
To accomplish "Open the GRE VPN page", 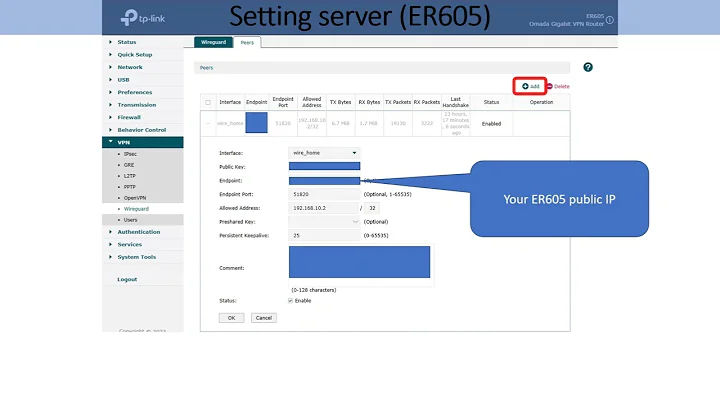I will (x=129, y=165).
